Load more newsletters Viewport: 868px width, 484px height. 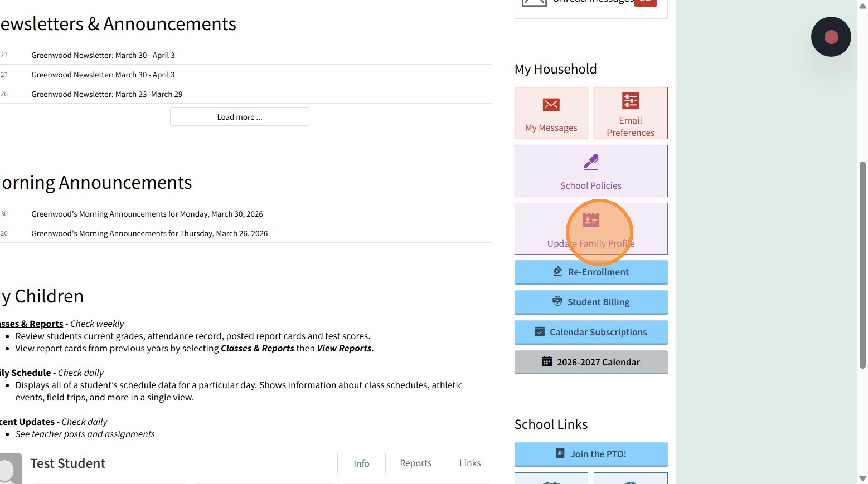(x=240, y=117)
